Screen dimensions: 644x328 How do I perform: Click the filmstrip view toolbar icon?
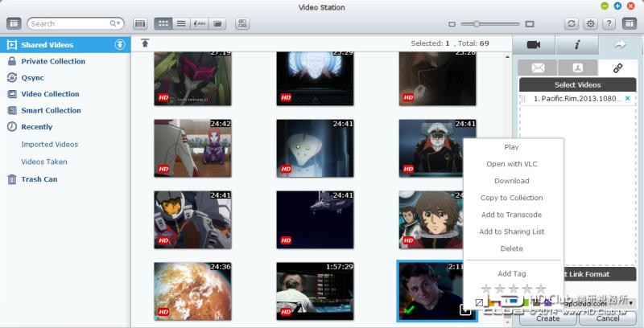tap(140, 24)
